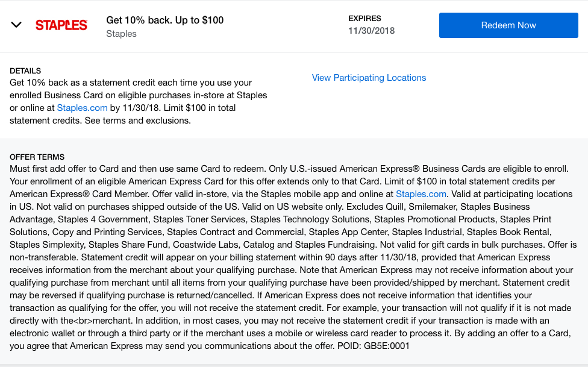588x367 pixels.
Task: Click the red Staples logo
Action: (x=61, y=25)
